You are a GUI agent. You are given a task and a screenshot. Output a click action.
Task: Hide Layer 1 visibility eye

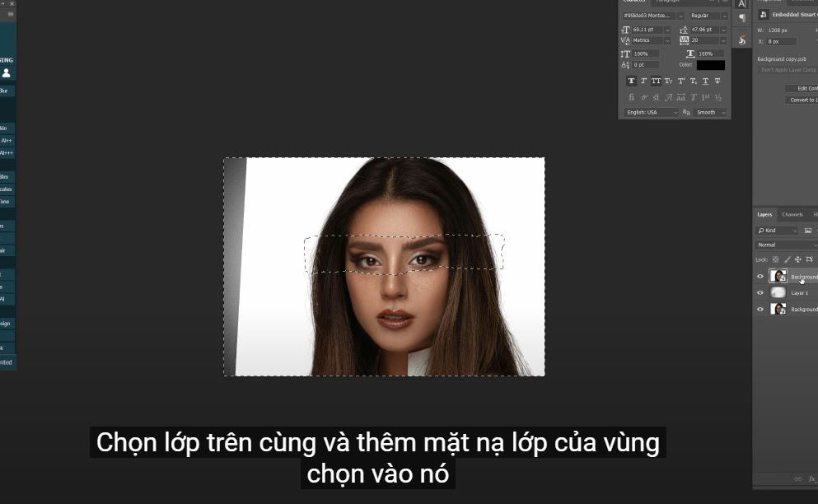pyautogui.click(x=760, y=292)
